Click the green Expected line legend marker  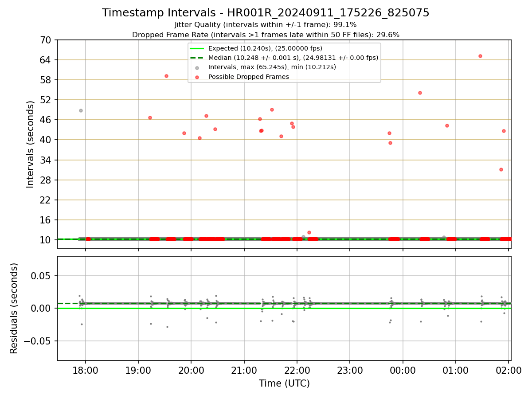point(197,48)
